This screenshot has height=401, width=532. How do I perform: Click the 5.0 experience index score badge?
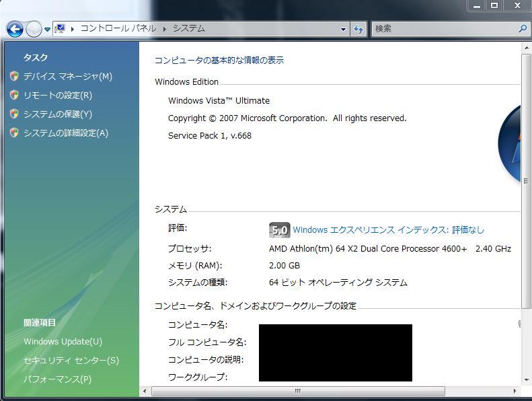(x=280, y=230)
